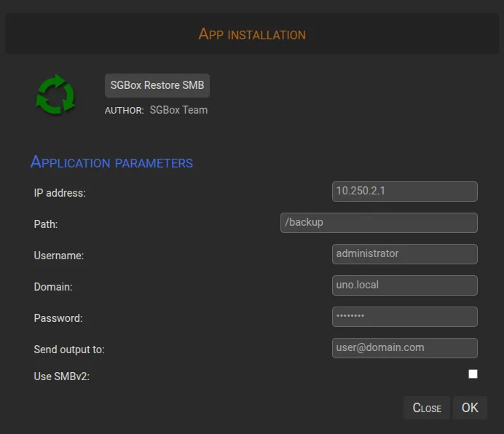Click the IP address label

pyautogui.click(x=60, y=193)
